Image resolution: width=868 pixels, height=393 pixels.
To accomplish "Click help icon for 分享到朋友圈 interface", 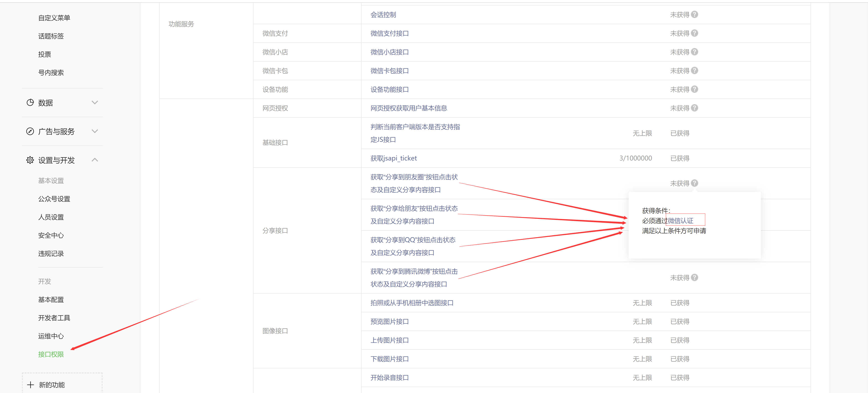I will pos(694,183).
